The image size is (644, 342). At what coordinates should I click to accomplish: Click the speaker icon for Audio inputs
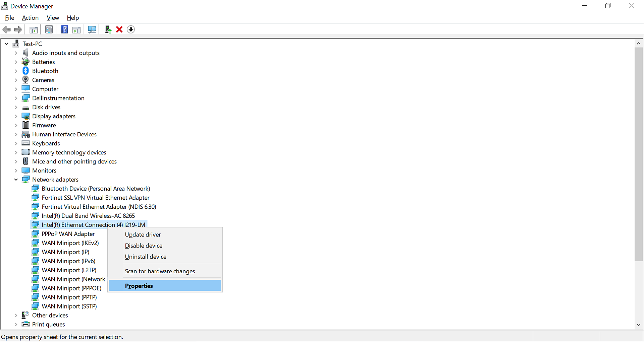[x=25, y=53]
